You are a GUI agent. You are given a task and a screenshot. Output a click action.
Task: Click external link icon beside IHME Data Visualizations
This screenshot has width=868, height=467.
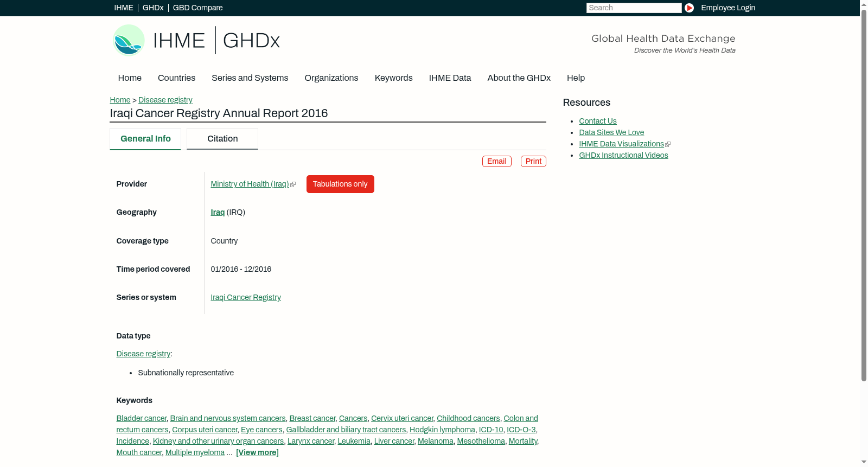(x=668, y=144)
